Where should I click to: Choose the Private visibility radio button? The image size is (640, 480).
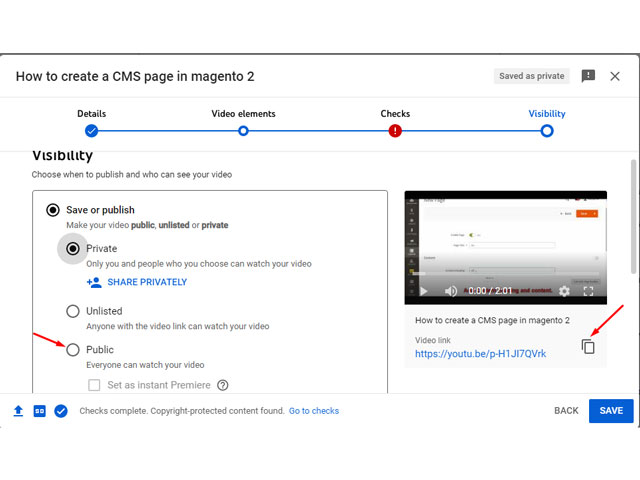[73, 249]
